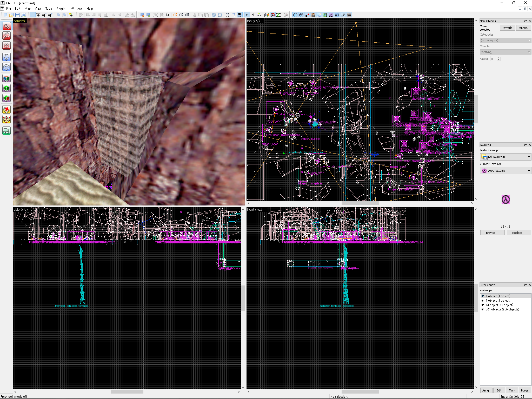Toggle the TRIG brushes filter button
This screenshot has width=532, height=399.
point(349,15)
